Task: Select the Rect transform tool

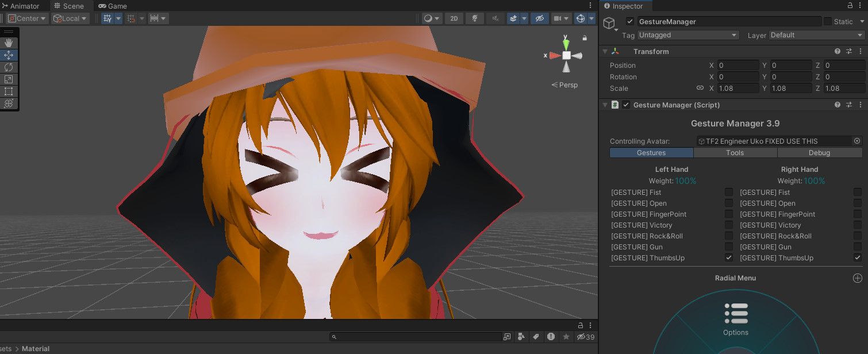Action: [9, 91]
